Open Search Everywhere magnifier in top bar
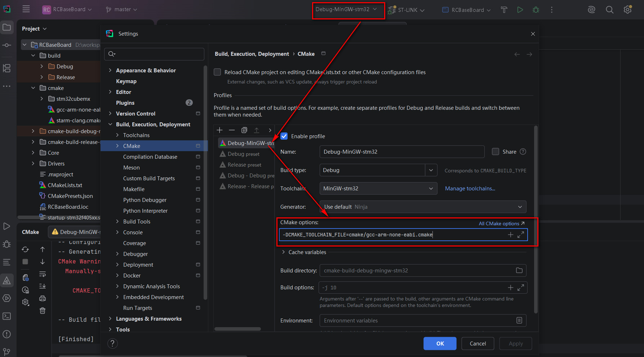Screen dimensions: 644x357 pyautogui.click(x=609, y=10)
